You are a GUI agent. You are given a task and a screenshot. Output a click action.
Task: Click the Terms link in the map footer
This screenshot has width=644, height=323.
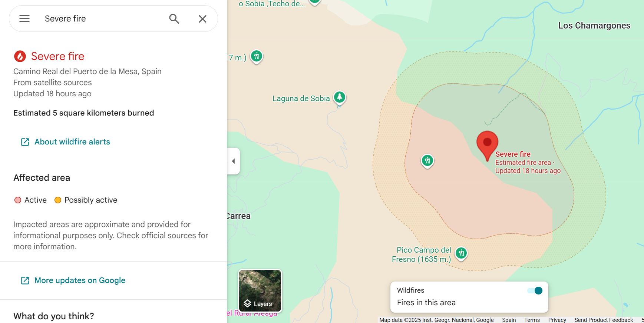click(532, 320)
